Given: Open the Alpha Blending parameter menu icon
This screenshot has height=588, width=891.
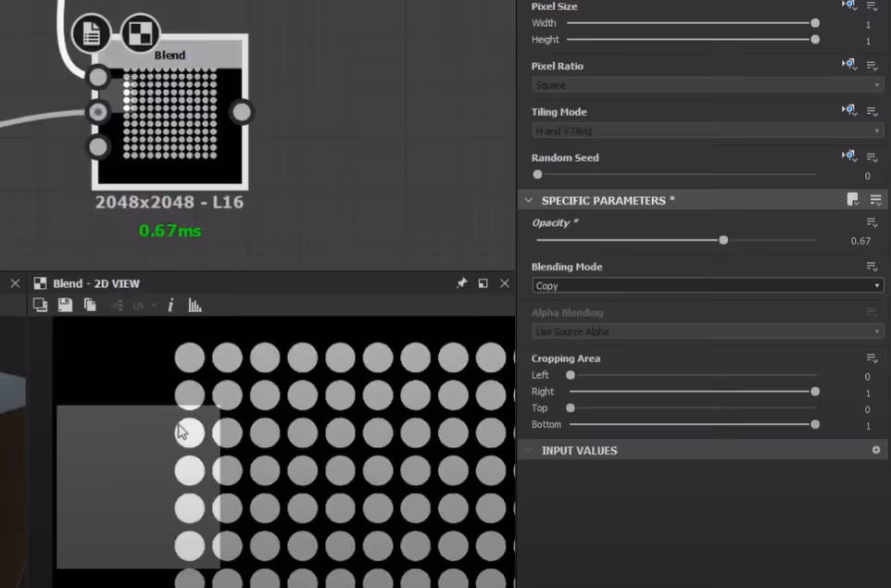Looking at the screenshot, I should (x=872, y=312).
